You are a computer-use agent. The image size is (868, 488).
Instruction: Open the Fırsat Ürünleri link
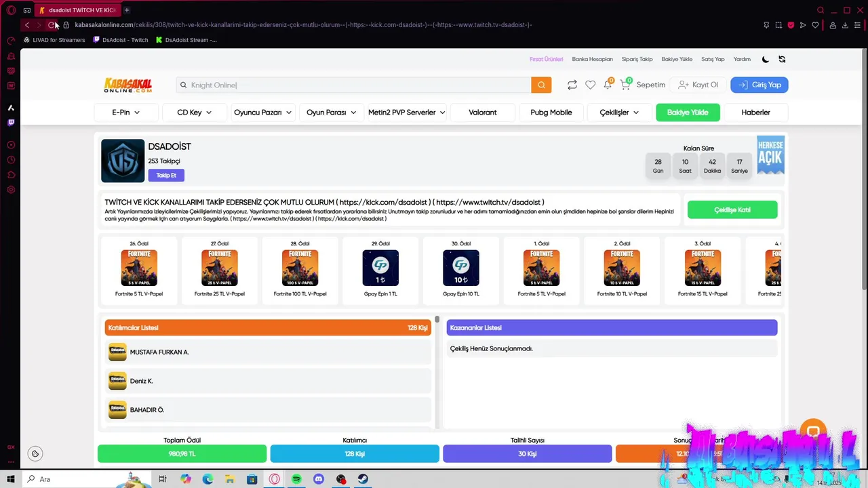pyautogui.click(x=547, y=59)
